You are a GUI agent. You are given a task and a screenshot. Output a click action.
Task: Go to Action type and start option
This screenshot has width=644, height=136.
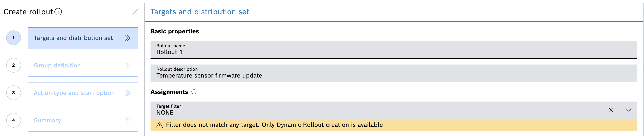coord(74,93)
